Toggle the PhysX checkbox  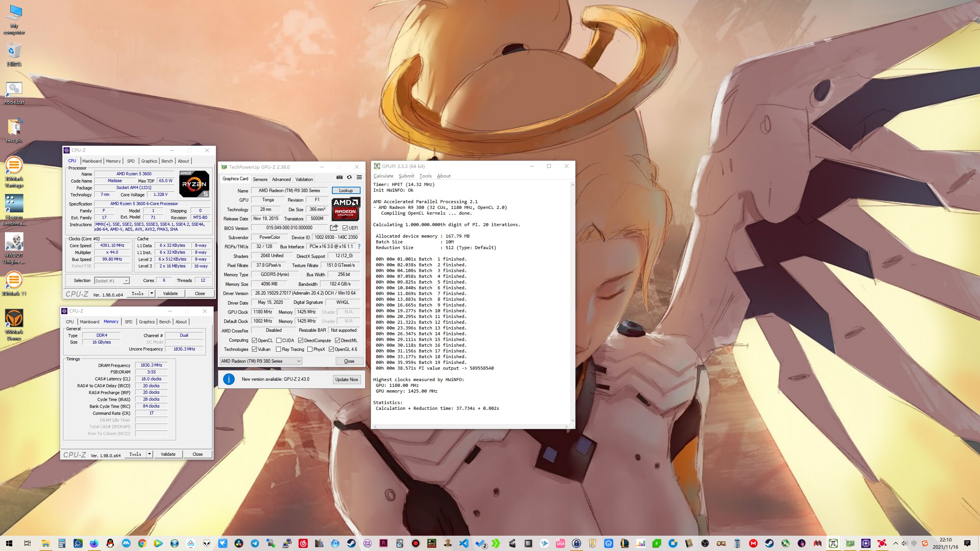pos(310,349)
